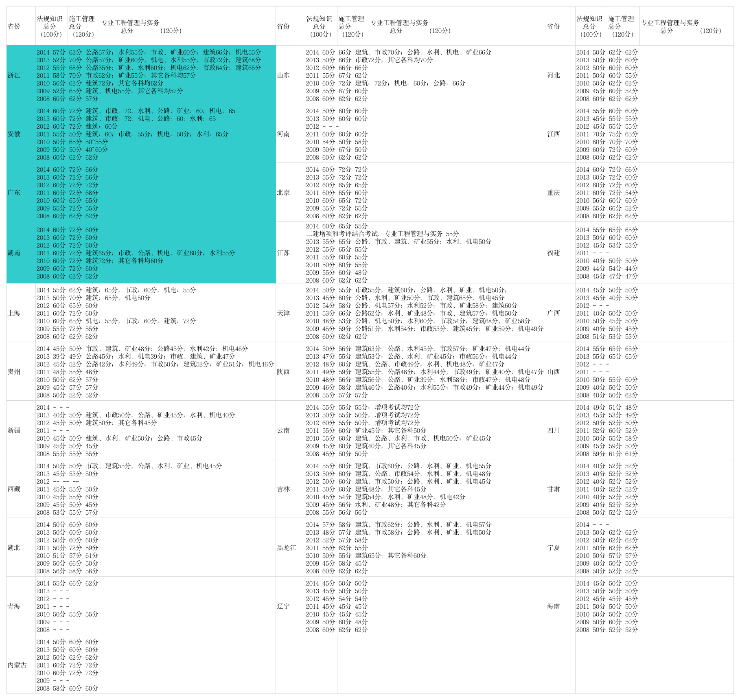Select the 辽宁 province cell
Screen dimensions: 740x700
coord(290,606)
